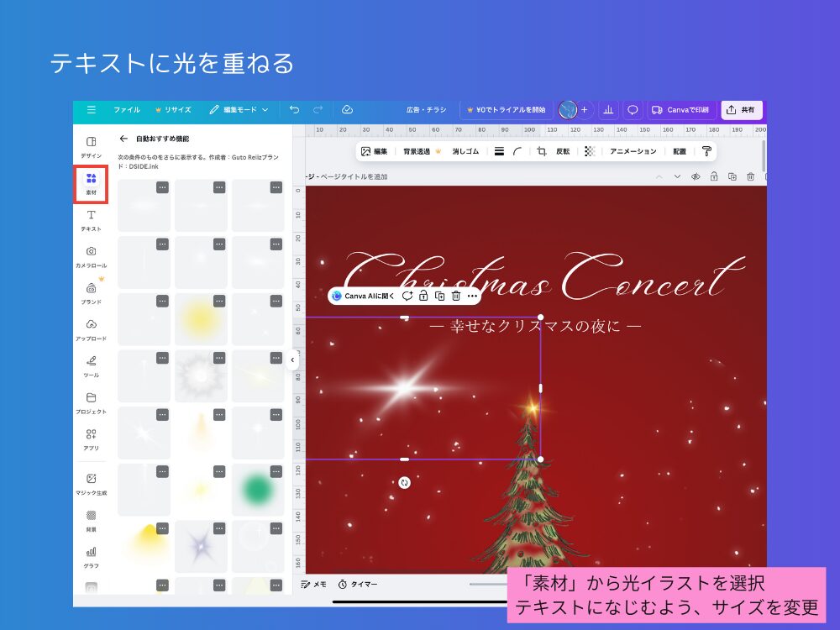The height and width of the screenshot is (630, 840).
Task: Toggle page visibility with the eye icon
Action: pyautogui.click(x=696, y=176)
